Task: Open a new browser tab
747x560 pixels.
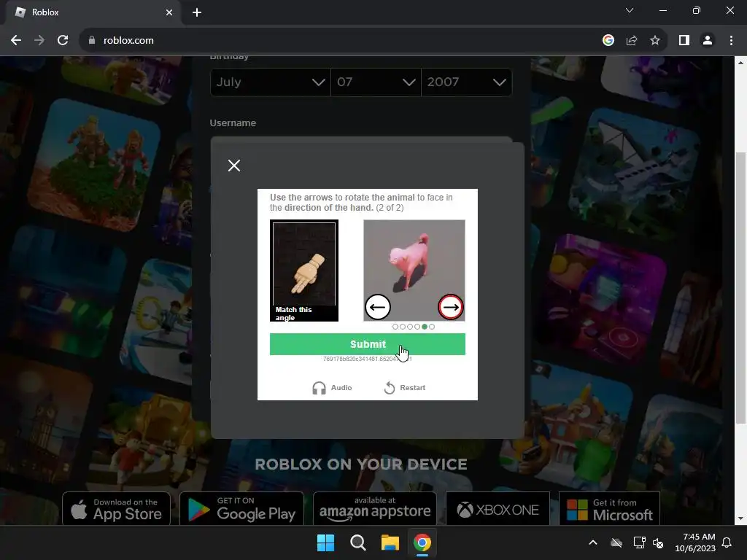Action: click(x=197, y=12)
